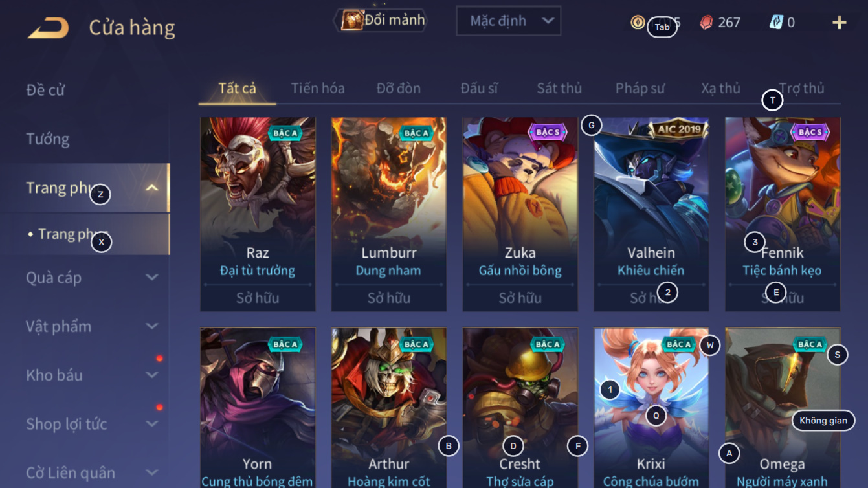Select the Krixi Công chúa bướm skin

651,408
